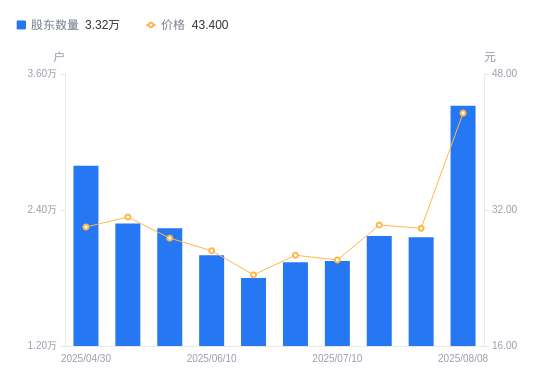Click the price point on first bar
This screenshot has width=550, height=381.
pyautogui.click(x=86, y=227)
